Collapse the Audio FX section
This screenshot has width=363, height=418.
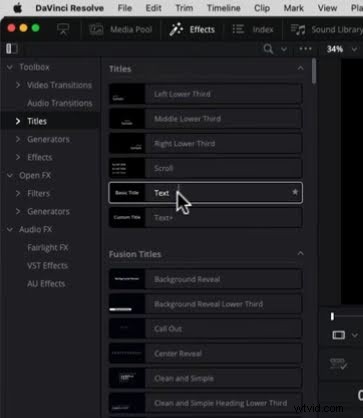pyautogui.click(x=10, y=229)
